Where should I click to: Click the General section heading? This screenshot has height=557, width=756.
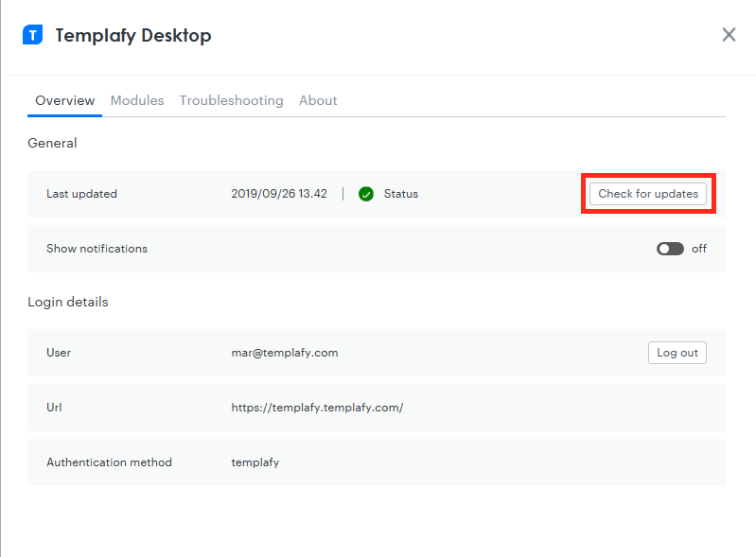pyautogui.click(x=52, y=143)
